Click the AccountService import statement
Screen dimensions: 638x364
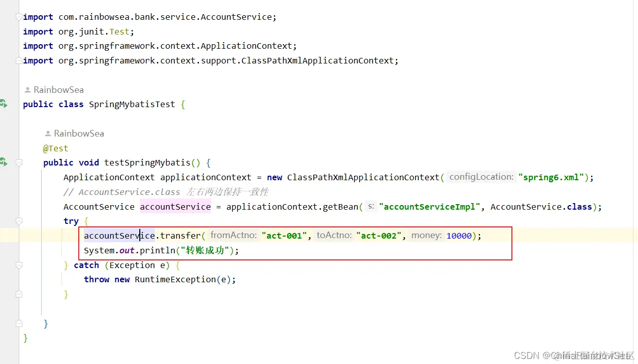(150, 17)
